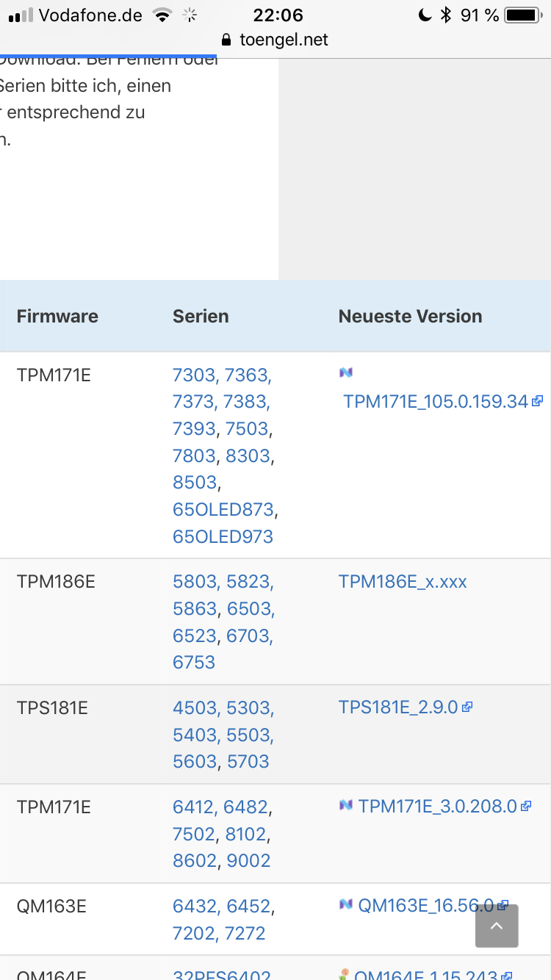Tap the external link icon after TPM171E_105.0.159.34
This screenshot has height=980, width=551.
click(537, 401)
